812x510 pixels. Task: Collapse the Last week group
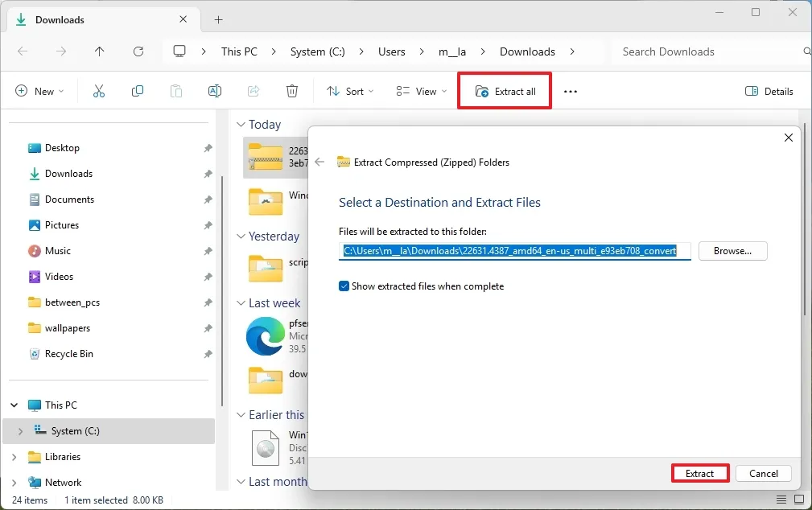click(240, 302)
